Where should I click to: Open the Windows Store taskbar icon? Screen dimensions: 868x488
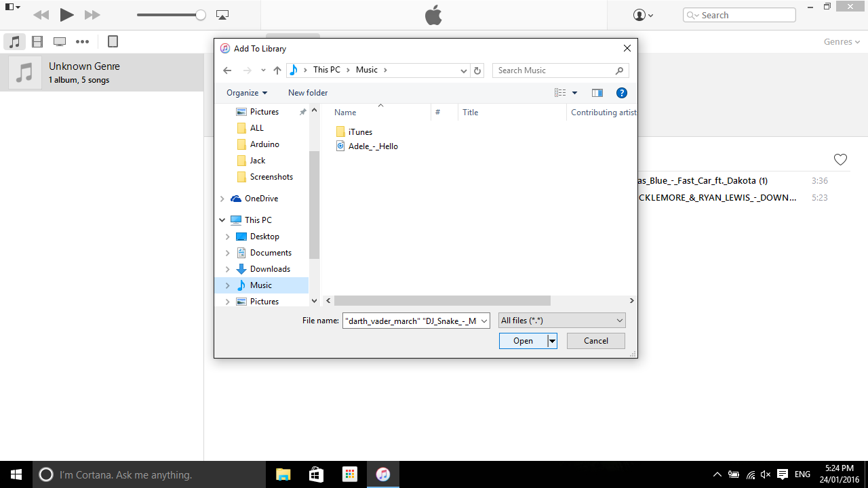[x=317, y=474]
